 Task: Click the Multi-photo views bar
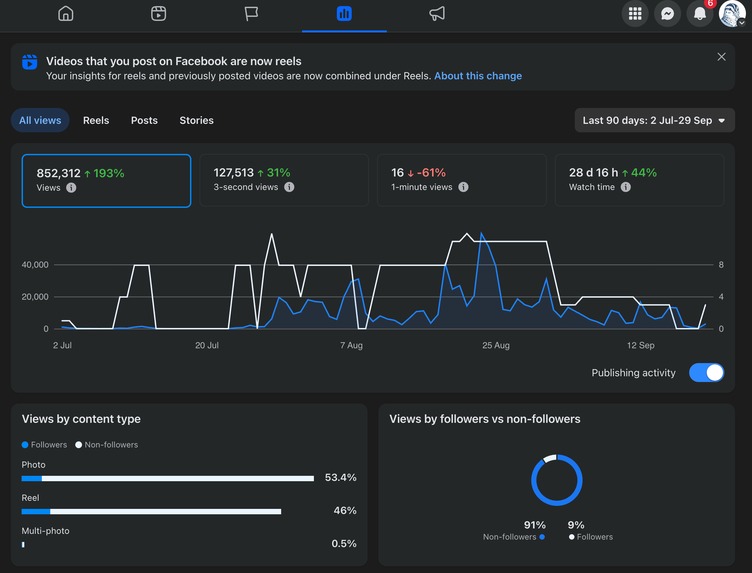[23, 545]
